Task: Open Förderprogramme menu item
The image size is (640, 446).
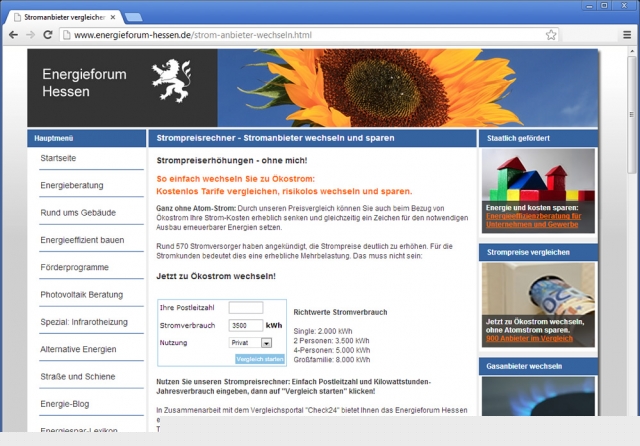Action: (x=74, y=267)
